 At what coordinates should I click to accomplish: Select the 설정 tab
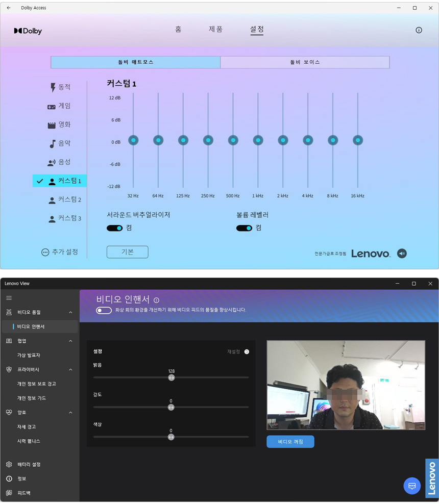(x=257, y=29)
